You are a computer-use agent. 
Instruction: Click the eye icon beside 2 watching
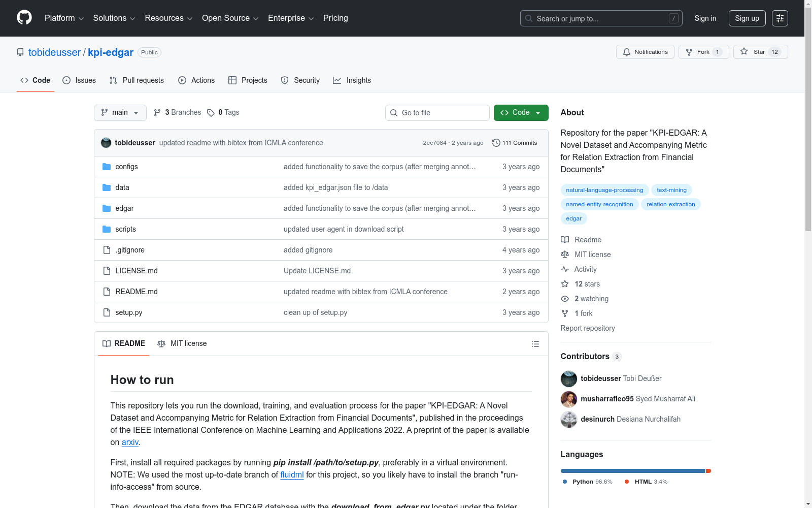[x=565, y=299]
